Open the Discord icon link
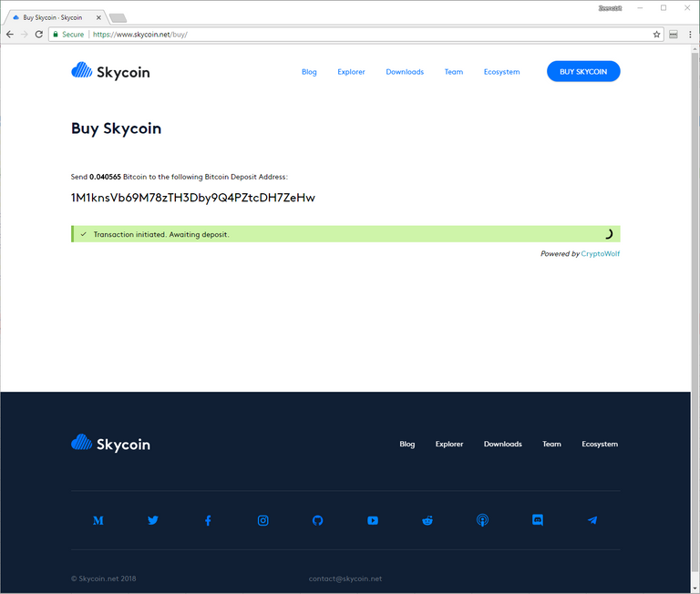 538,520
